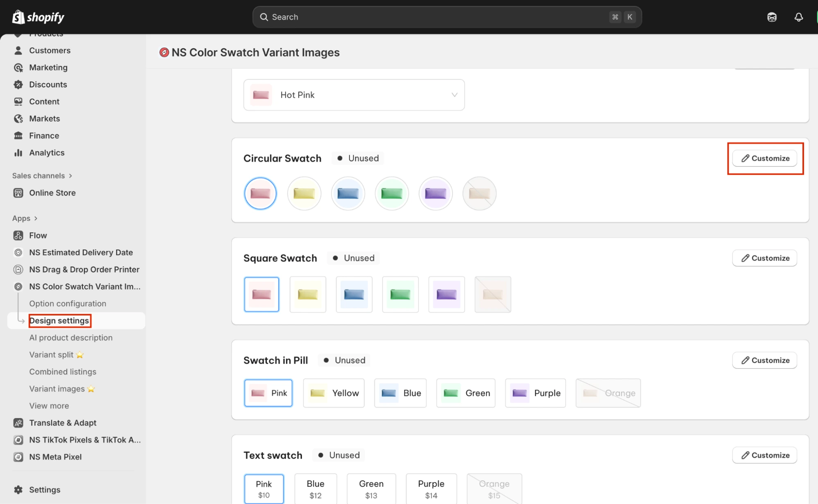The height and width of the screenshot is (504, 818).
Task: Open Online Store channel icon
Action: click(18, 193)
